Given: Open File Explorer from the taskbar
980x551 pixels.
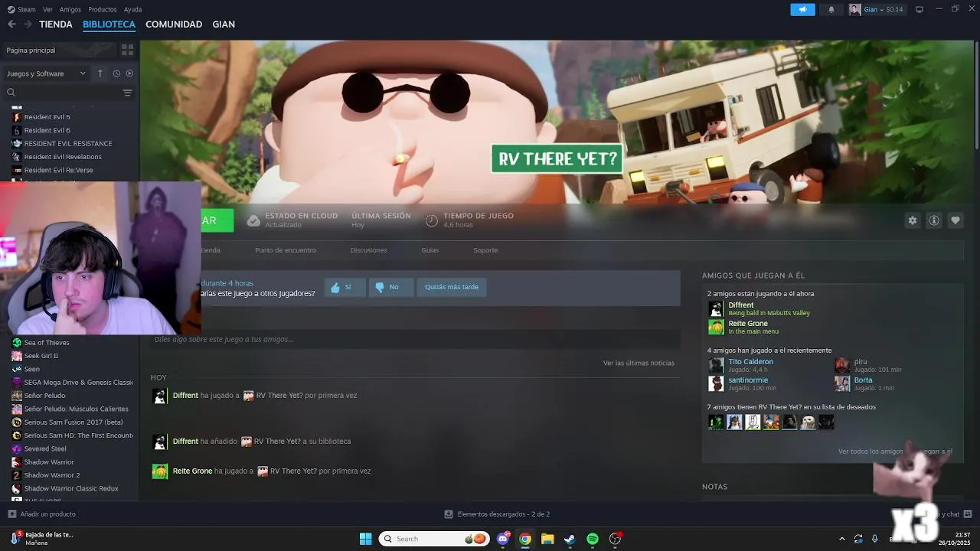Looking at the screenshot, I should (x=547, y=539).
